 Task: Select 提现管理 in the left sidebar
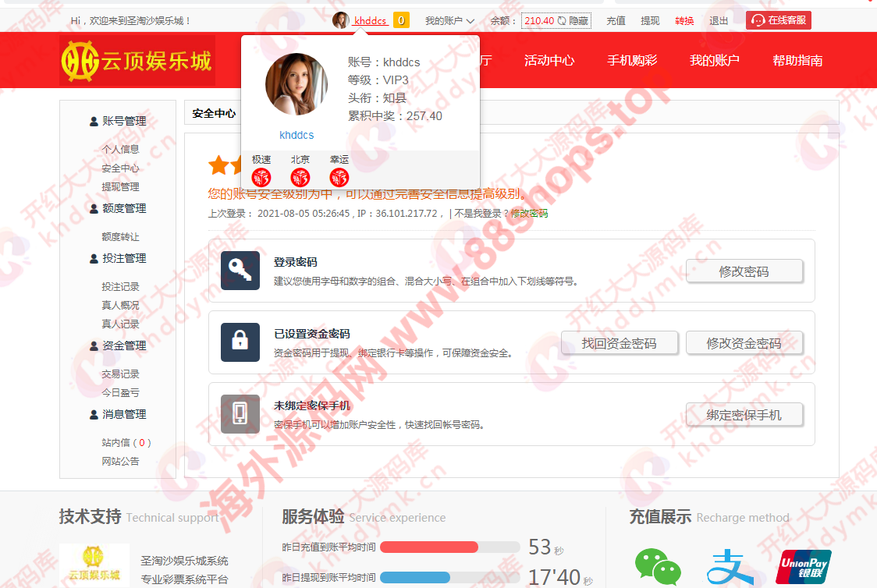tap(120, 187)
